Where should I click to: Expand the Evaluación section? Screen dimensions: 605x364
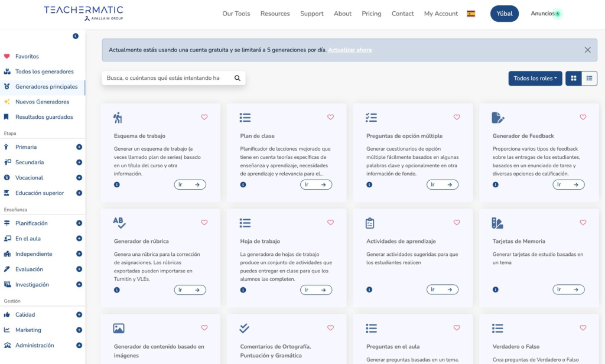point(79,269)
